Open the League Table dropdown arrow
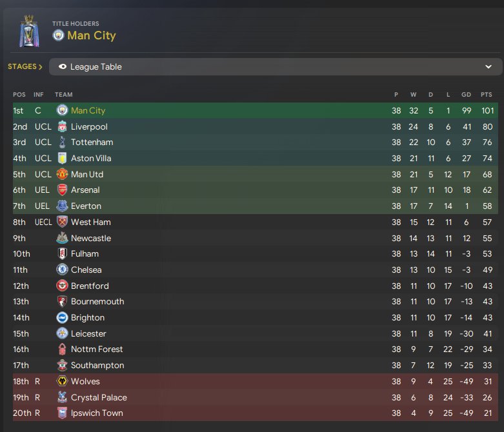Image resolution: width=504 pixels, height=432 pixels. pyautogui.click(x=489, y=67)
